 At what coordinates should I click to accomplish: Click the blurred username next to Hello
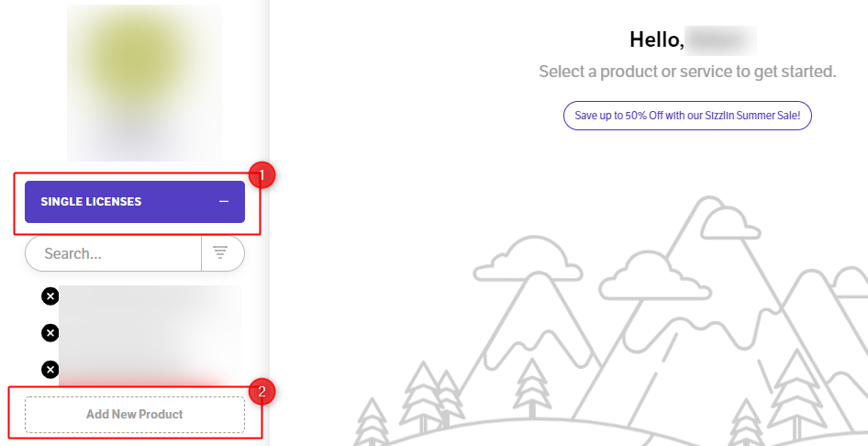tap(720, 39)
